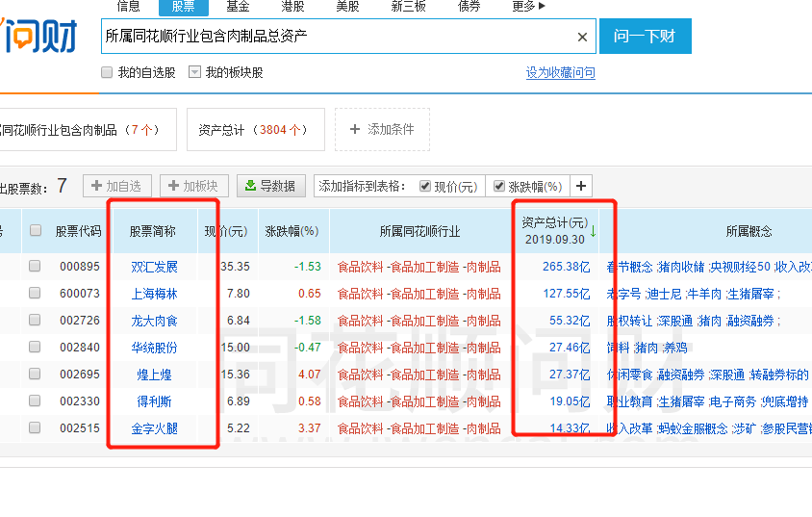Expand the 更多 navigation menu

[x=528, y=6]
